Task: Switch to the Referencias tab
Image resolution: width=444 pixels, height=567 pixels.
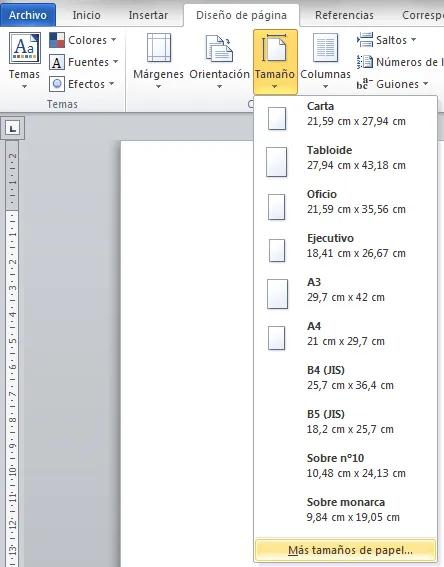Action: 344,15
